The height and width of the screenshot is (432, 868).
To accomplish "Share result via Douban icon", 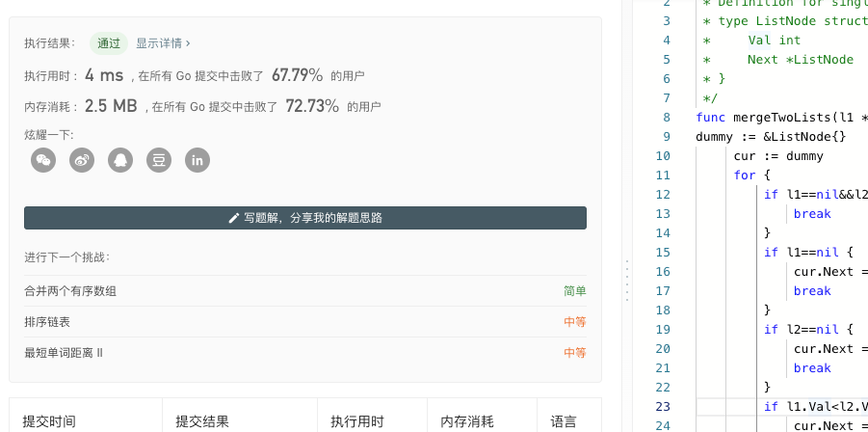I will click(159, 161).
